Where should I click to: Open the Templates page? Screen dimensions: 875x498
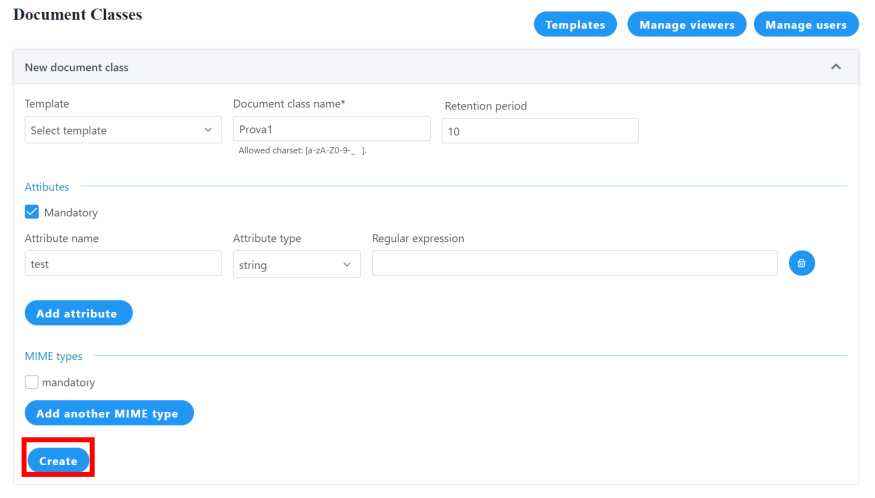pos(575,25)
